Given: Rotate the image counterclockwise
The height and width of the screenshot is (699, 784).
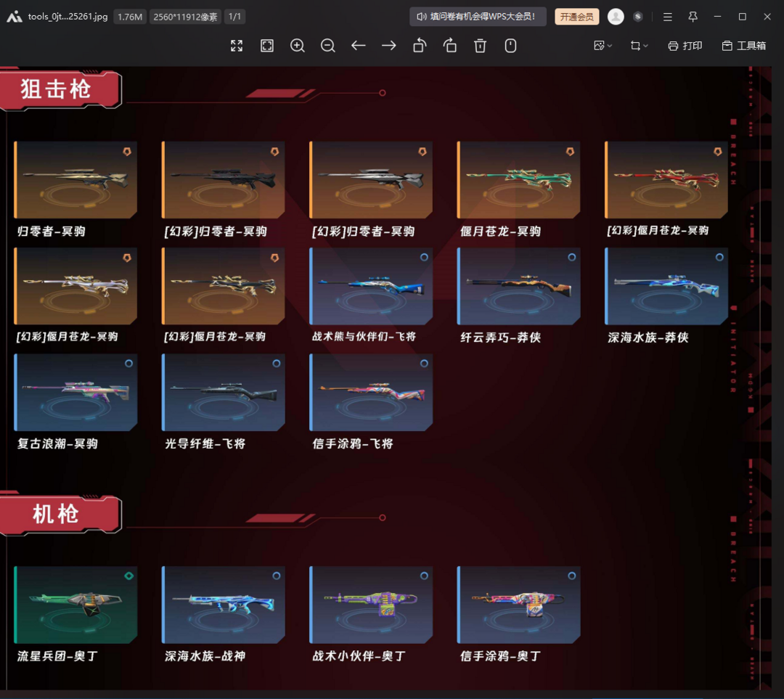Looking at the screenshot, I should click(420, 46).
